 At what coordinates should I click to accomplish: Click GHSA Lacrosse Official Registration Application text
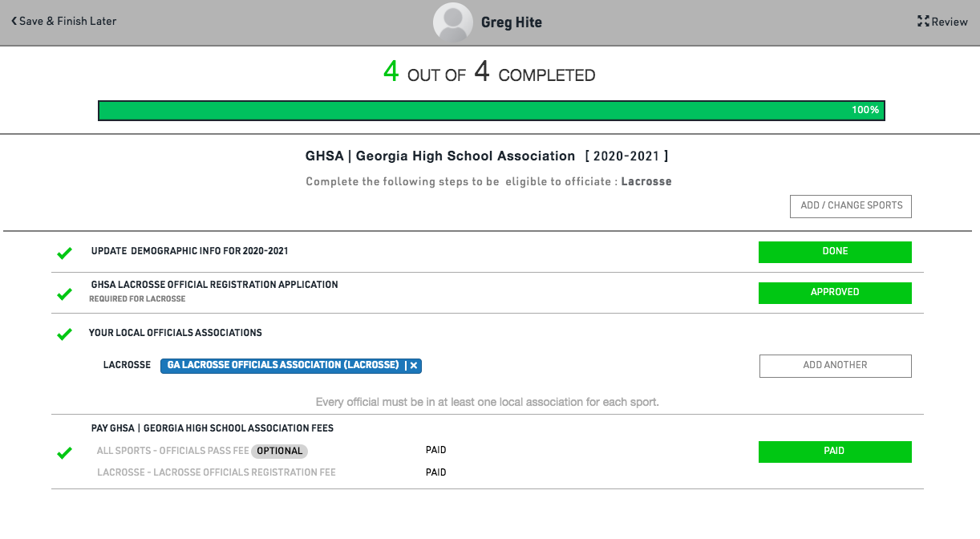215,285
